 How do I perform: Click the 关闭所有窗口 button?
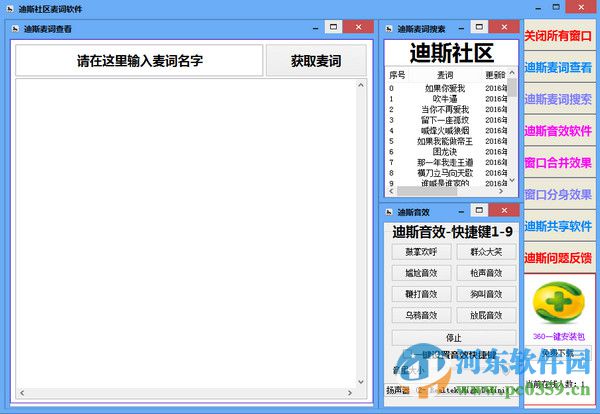tap(558, 36)
